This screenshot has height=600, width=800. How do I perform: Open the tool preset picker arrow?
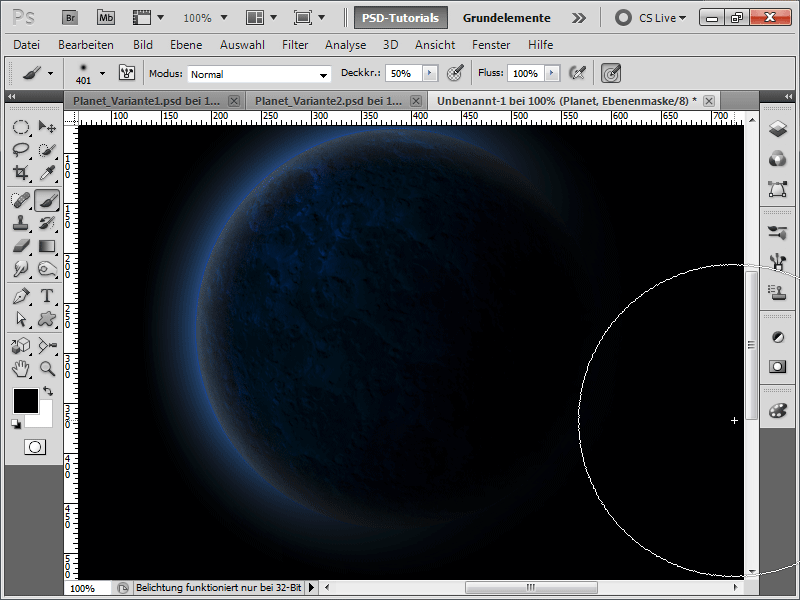coord(50,73)
